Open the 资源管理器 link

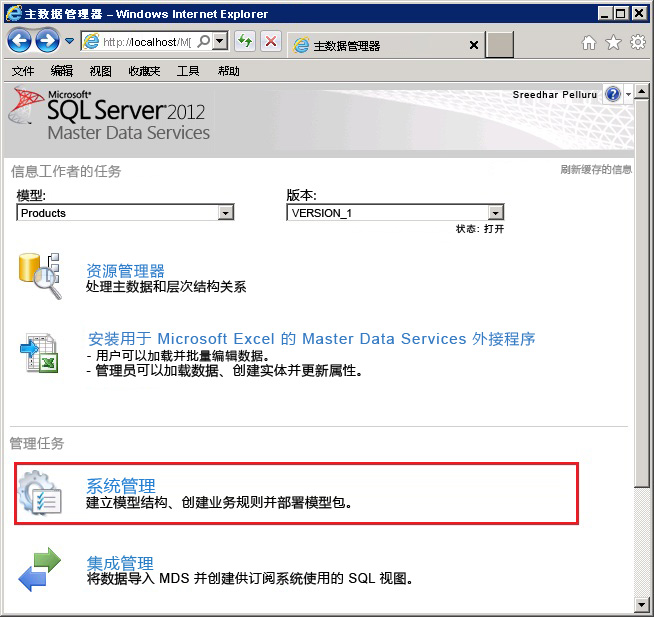point(125,270)
